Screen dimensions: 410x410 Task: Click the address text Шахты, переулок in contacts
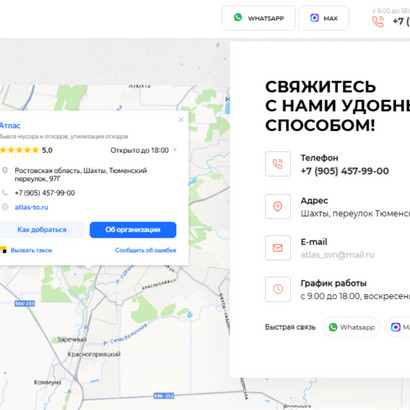[x=355, y=213]
